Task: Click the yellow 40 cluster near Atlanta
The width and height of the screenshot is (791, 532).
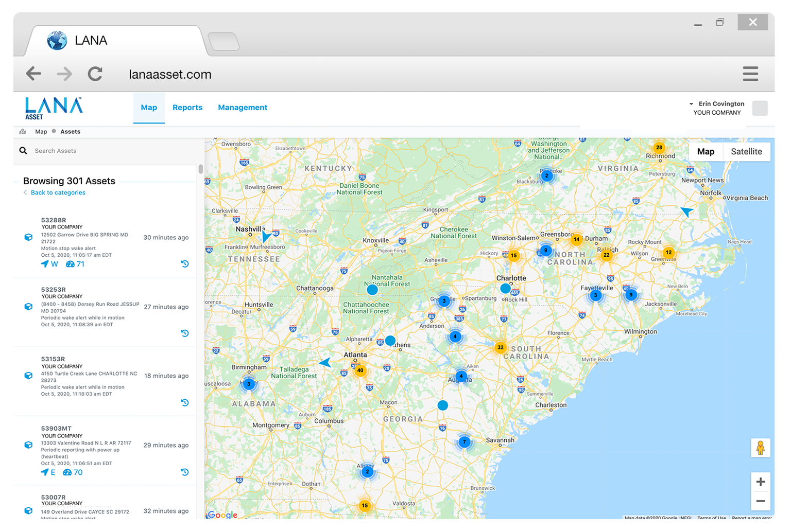Action: pos(360,370)
